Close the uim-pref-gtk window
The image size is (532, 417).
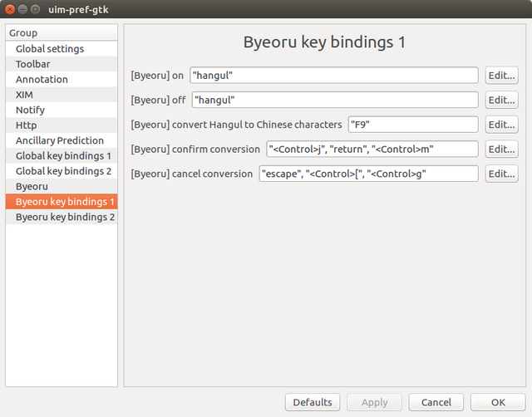11,9
